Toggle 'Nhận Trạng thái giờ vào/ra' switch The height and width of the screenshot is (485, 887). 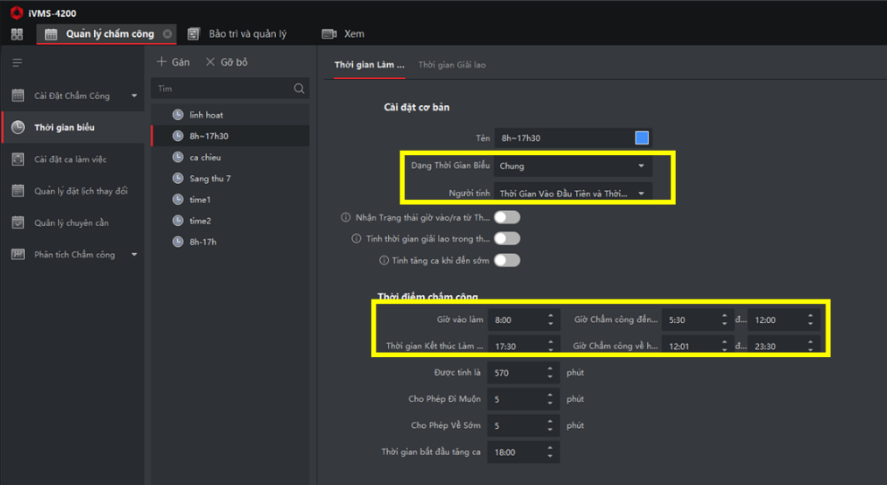tap(506, 217)
